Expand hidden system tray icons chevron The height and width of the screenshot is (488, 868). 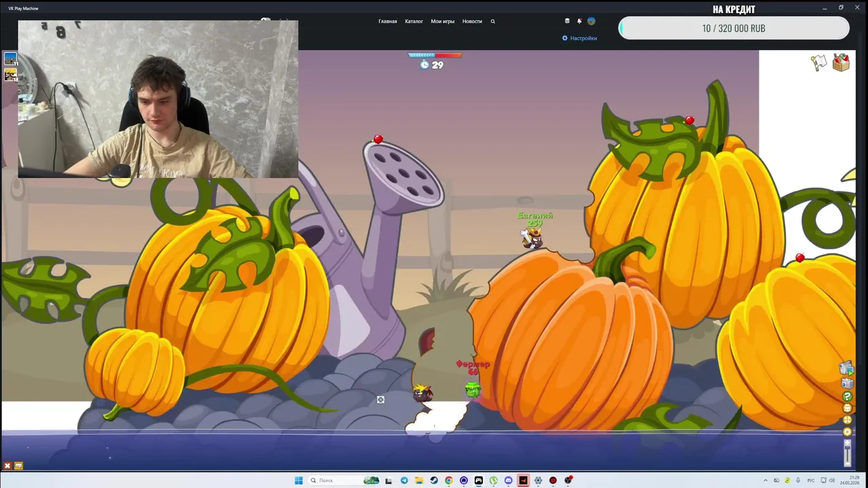pos(766,481)
